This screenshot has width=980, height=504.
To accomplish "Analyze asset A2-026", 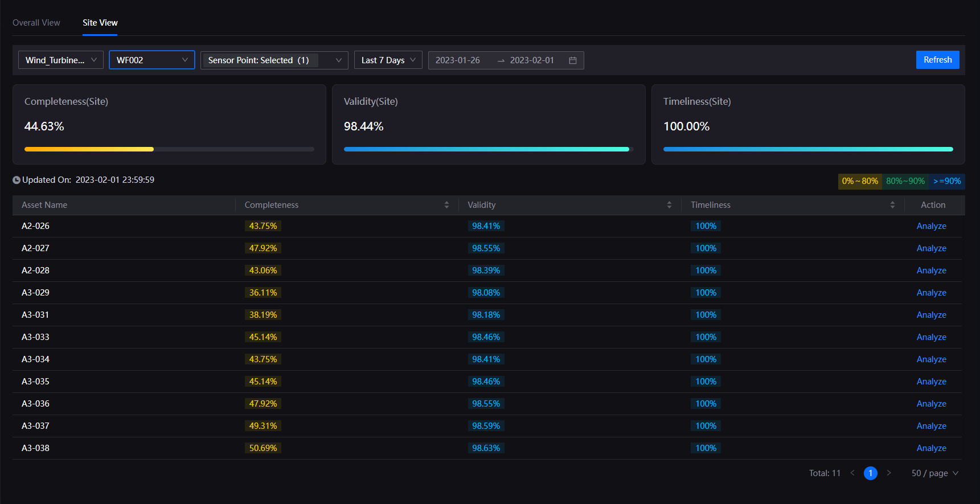I will tap(931, 226).
